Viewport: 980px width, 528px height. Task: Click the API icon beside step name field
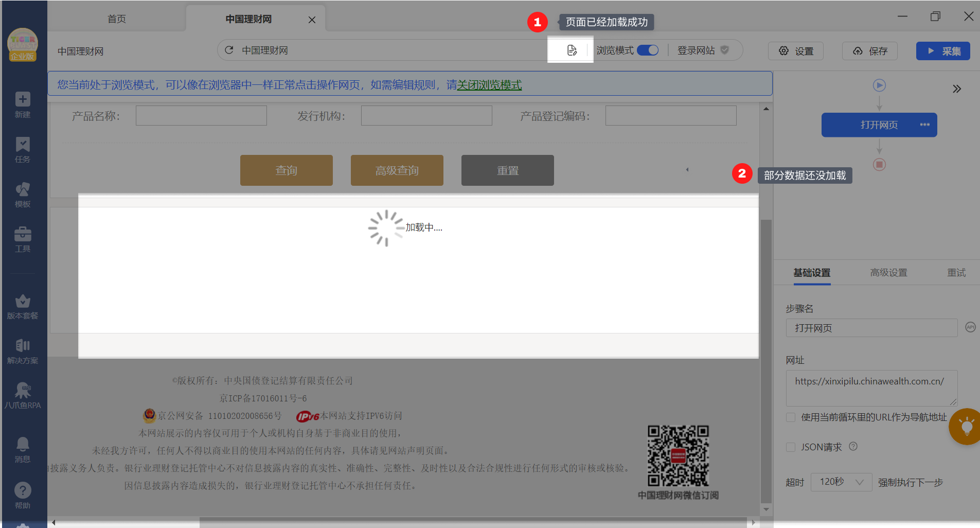[970, 327]
